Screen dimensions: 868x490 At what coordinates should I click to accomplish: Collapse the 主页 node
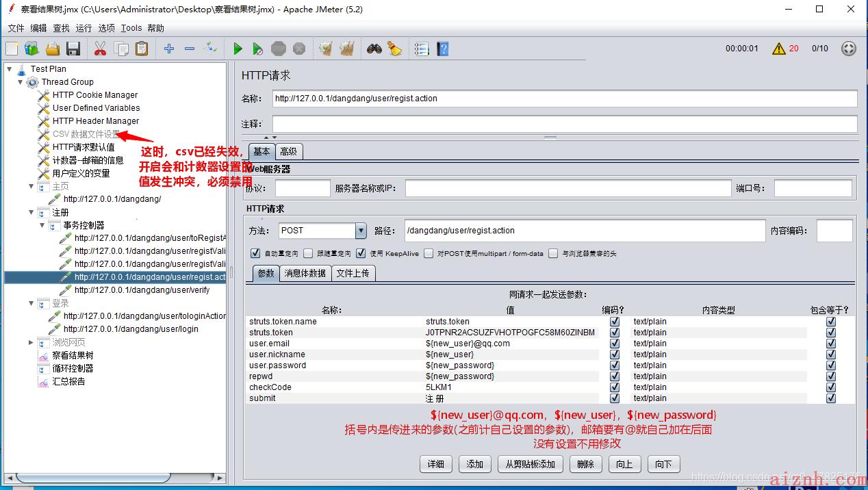click(31, 186)
